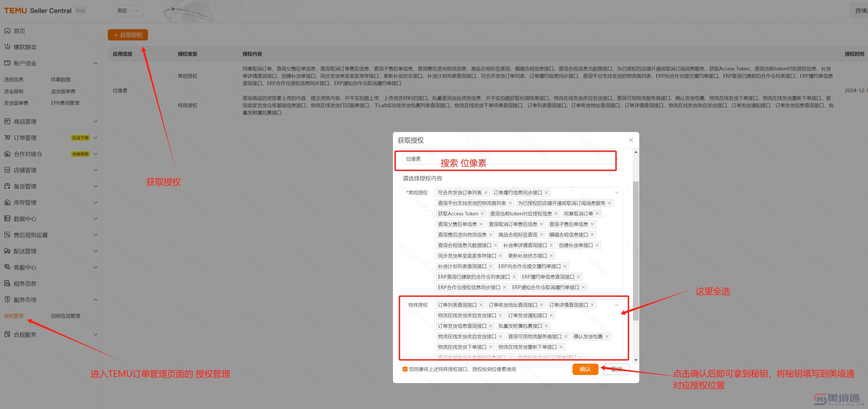Select the 客服中心 chat icon

[7, 267]
